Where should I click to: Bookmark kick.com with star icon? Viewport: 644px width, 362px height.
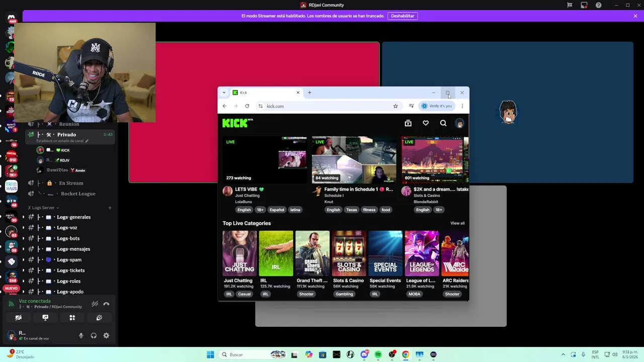(x=395, y=106)
